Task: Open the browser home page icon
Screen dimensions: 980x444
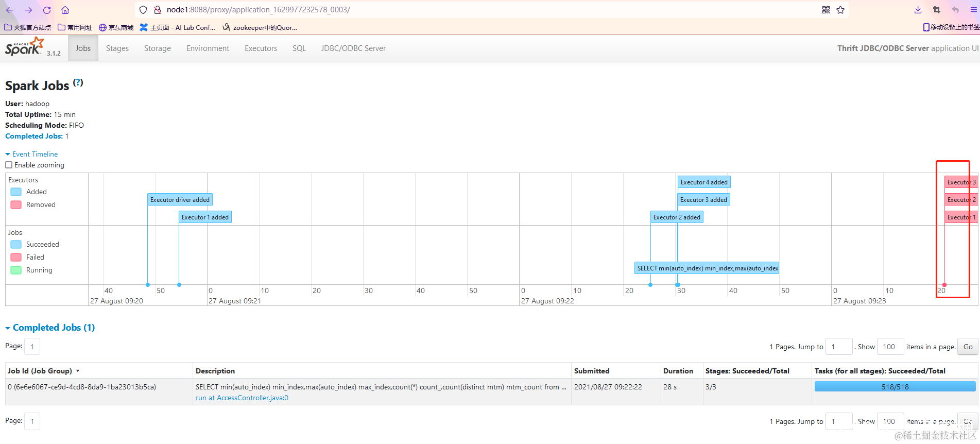Action: (x=65, y=10)
